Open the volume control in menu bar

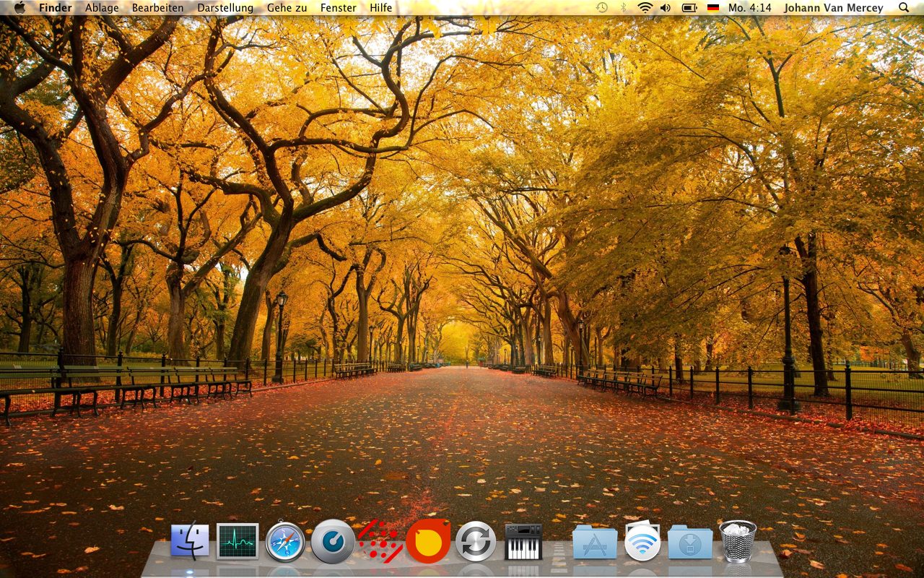pyautogui.click(x=666, y=7)
